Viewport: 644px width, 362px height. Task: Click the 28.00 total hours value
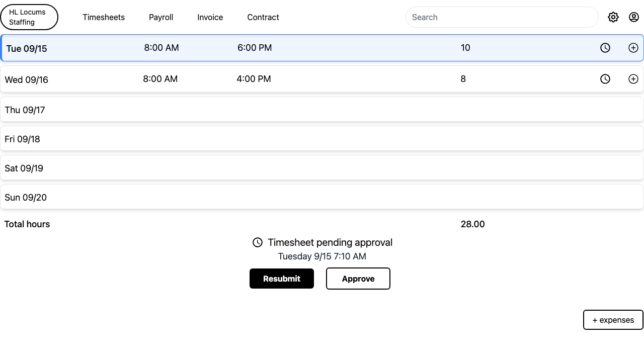point(473,224)
